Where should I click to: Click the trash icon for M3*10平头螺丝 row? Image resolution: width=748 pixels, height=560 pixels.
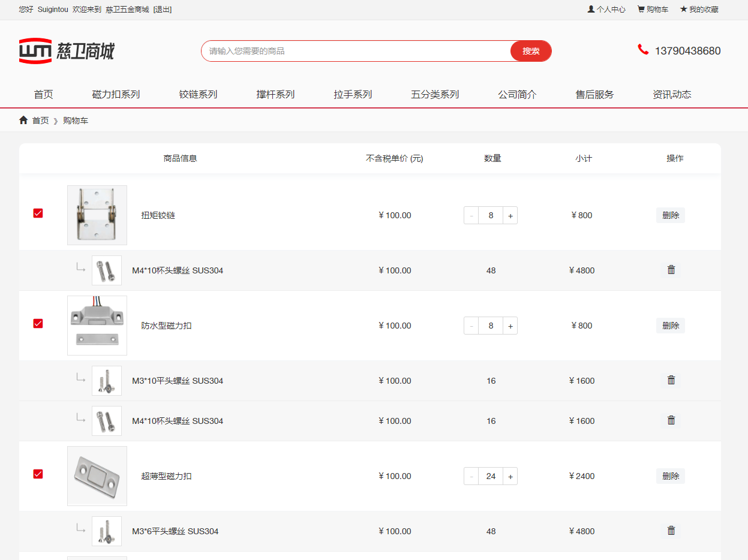tap(671, 380)
